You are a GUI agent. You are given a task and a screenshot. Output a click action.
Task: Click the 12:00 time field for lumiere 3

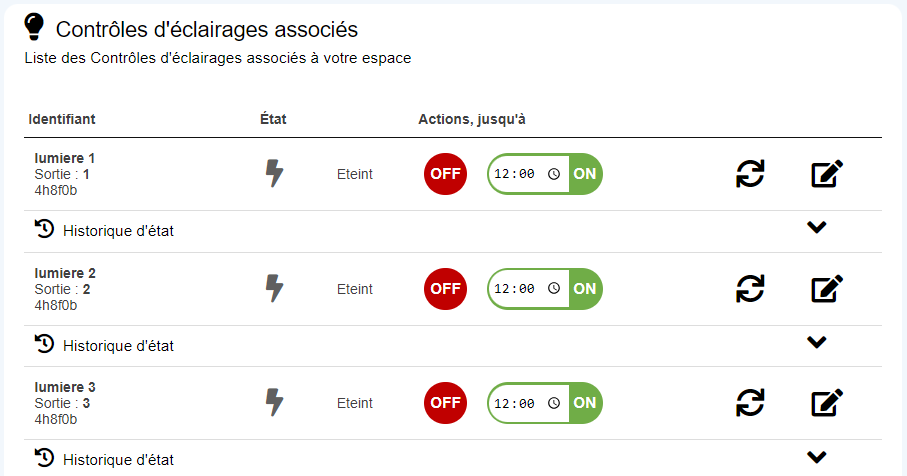coord(528,403)
